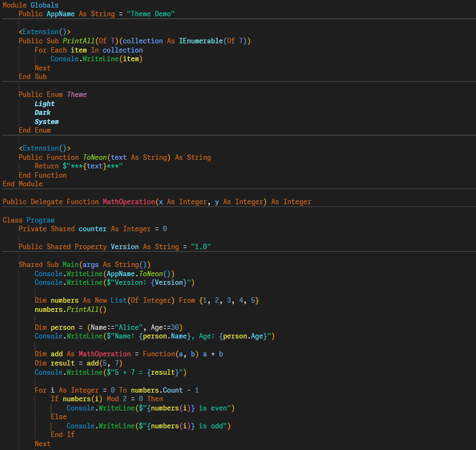Select the Main subroutine name

pos(70,264)
